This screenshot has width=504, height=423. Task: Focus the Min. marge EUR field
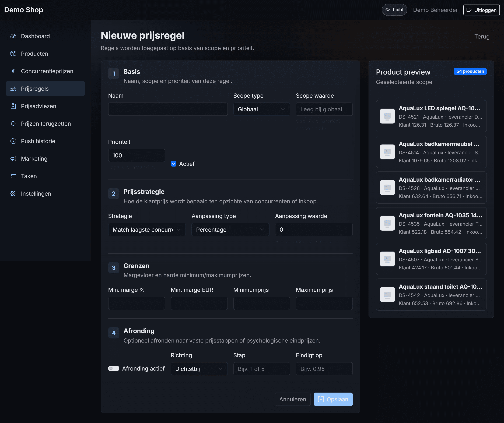(x=199, y=304)
